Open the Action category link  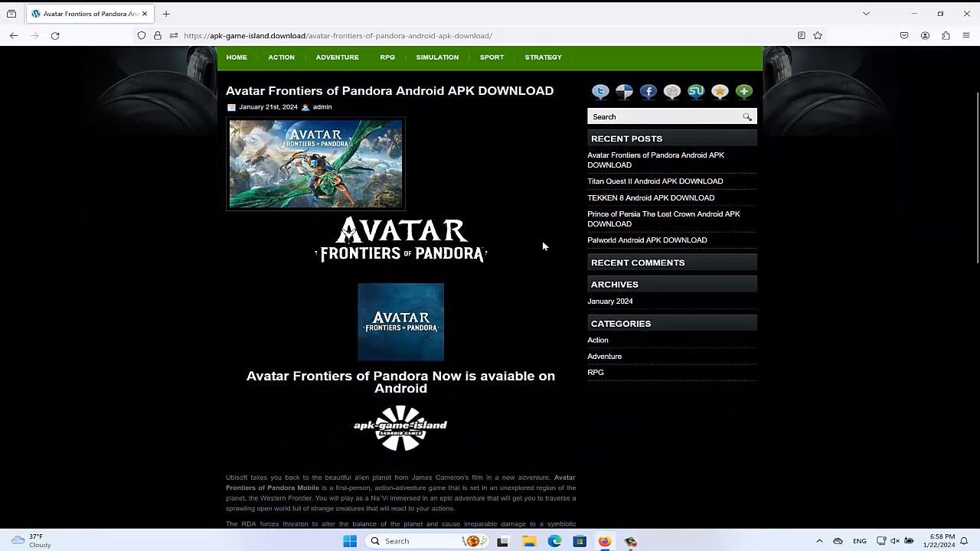coord(598,341)
